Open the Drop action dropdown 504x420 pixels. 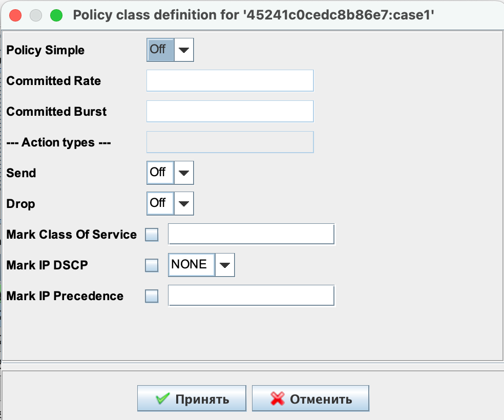183,204
